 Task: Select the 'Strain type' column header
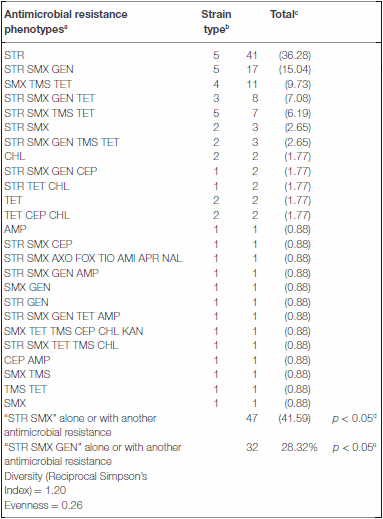pos(216,22)
